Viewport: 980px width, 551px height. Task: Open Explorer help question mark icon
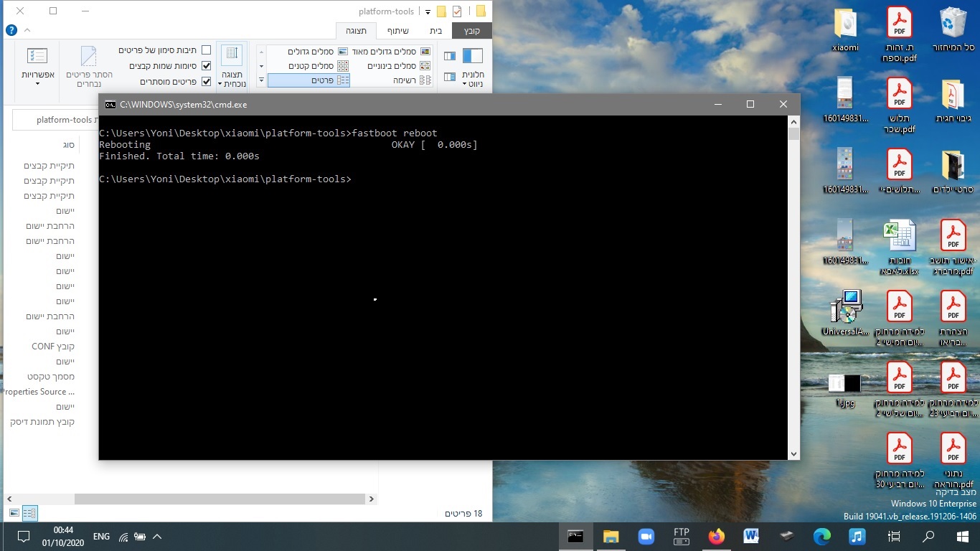coord(11,30)
